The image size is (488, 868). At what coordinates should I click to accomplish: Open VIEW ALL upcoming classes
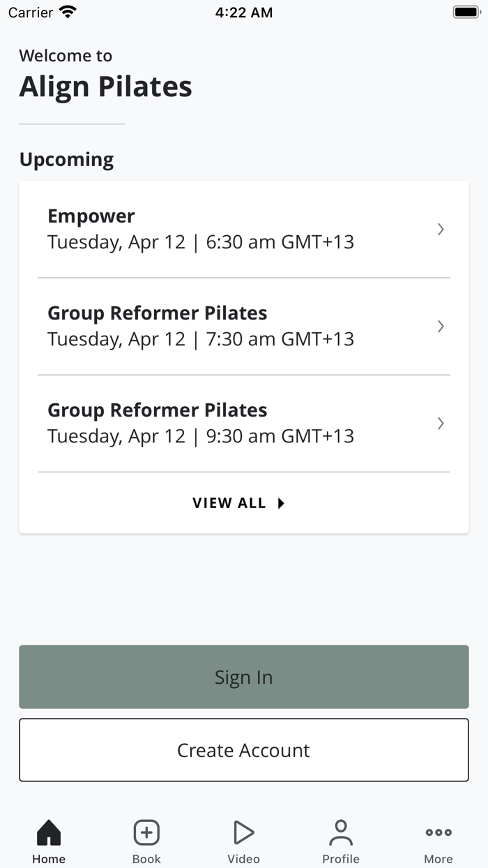240,503
